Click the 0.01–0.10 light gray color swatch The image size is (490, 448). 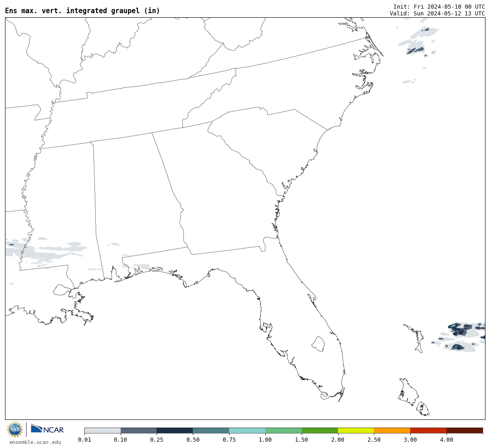click(x=103, y=430)
